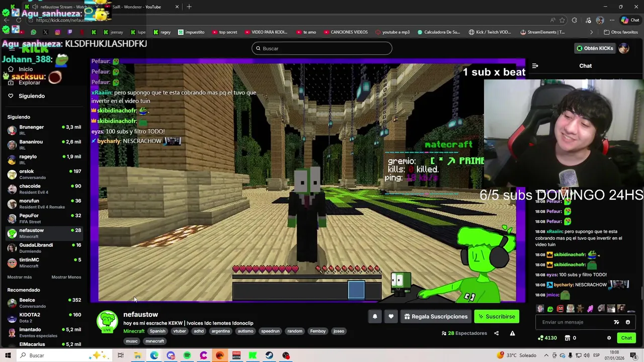Open the Siguiendo sidebar link
The width and height of the screenshot is (644, 362).
pos(31,96)
